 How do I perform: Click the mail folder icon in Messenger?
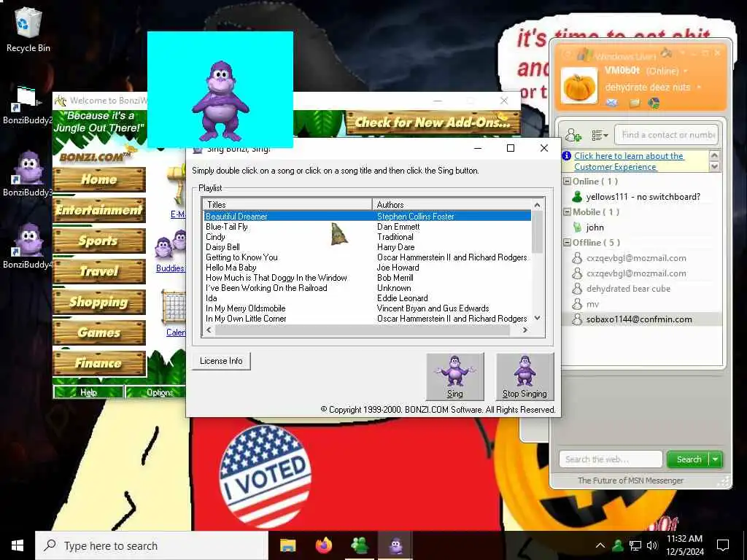pos(634,103)
